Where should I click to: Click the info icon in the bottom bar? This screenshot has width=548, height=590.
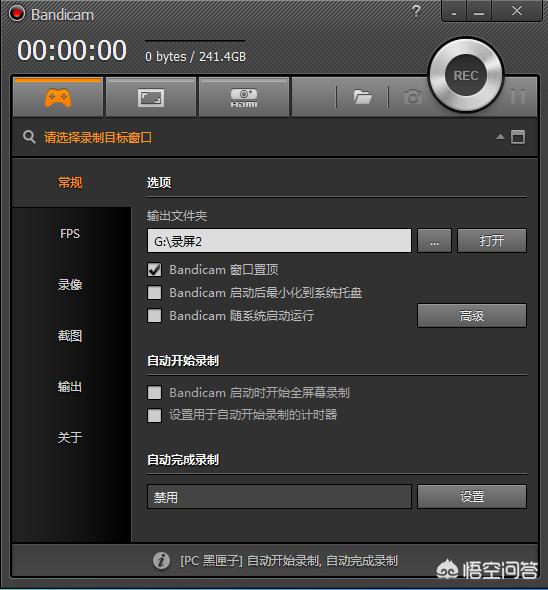[161, 560]
